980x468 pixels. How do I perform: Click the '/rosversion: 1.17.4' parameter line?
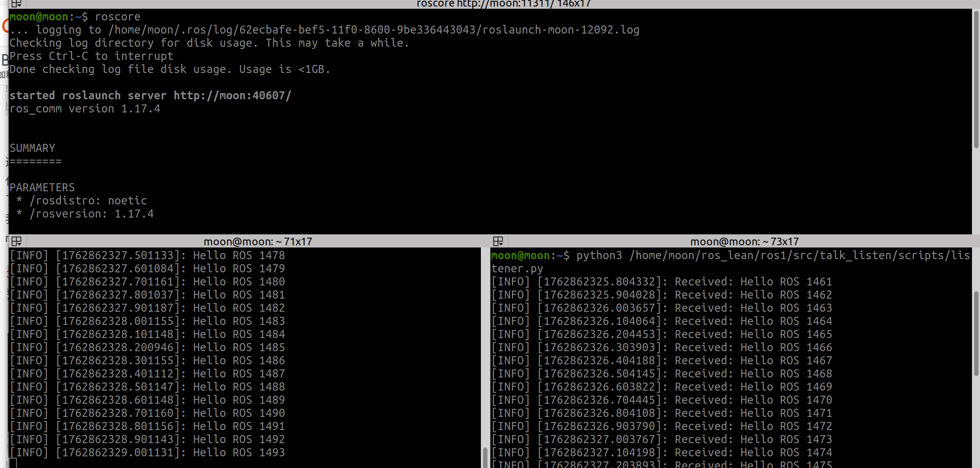[91, 214]
